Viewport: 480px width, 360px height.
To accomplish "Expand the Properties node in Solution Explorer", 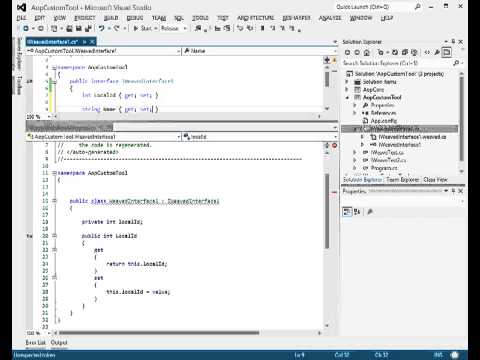I will [355, 105].
